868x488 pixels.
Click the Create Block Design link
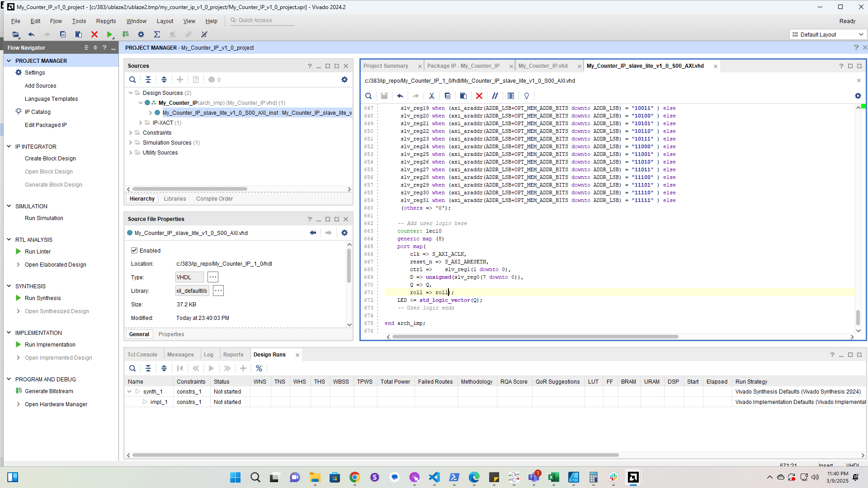pyautogui.click(x=50, y=159)
